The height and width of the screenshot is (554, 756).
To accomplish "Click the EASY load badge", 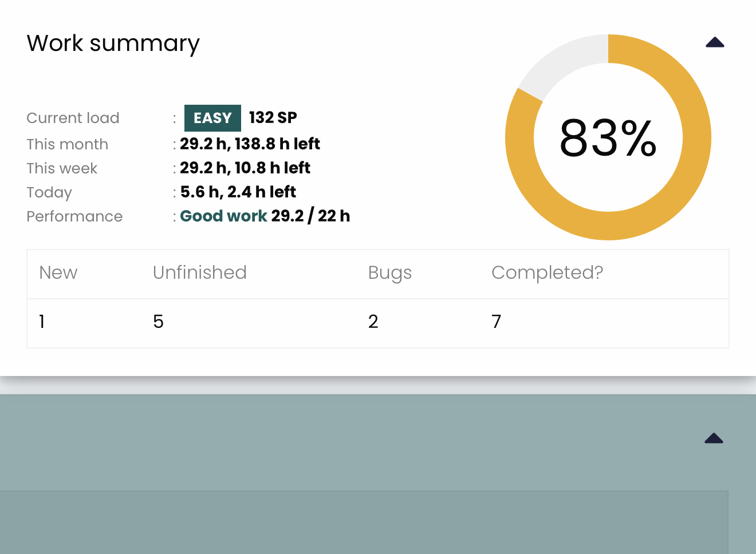I will pos(212,118).
